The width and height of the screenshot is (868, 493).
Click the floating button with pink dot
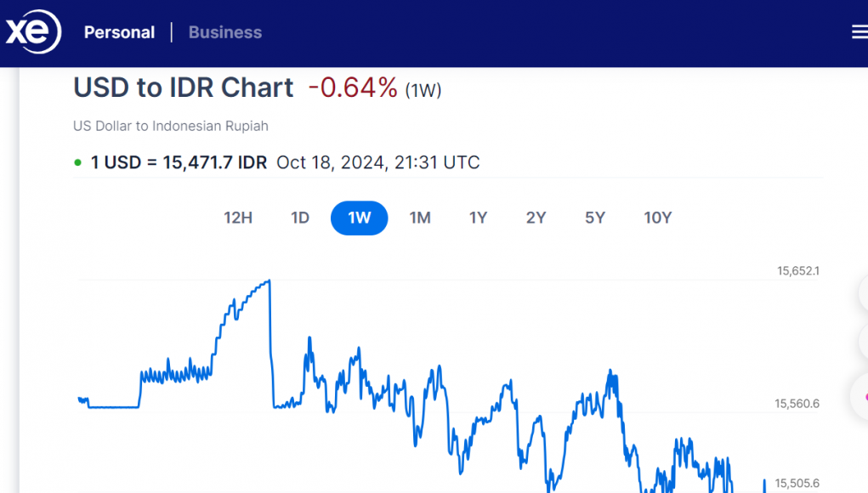click(x=861, y=396)
